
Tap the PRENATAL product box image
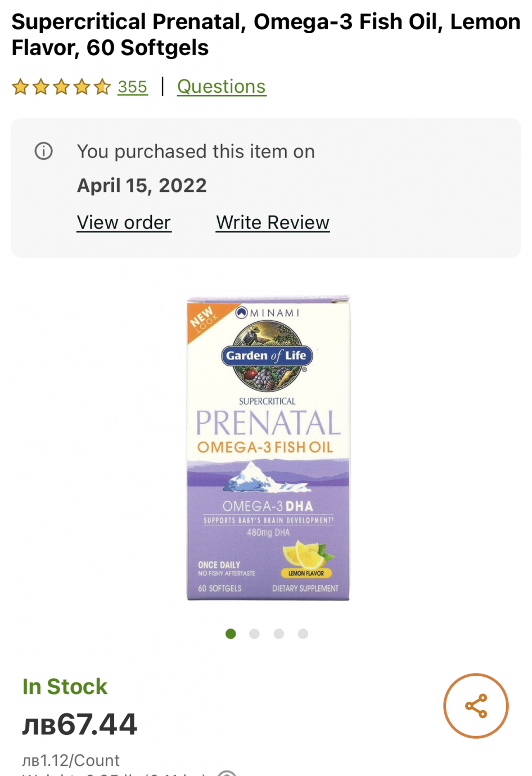coord(268,448)
